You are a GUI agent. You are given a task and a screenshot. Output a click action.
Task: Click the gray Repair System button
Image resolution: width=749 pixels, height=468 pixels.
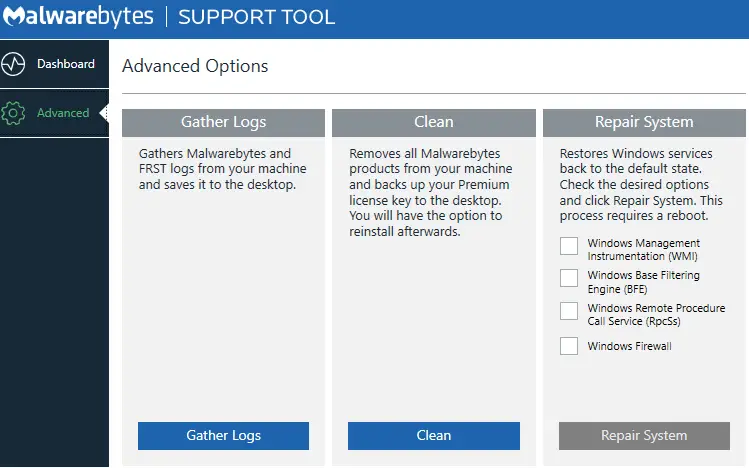click(x=644, y=436)
